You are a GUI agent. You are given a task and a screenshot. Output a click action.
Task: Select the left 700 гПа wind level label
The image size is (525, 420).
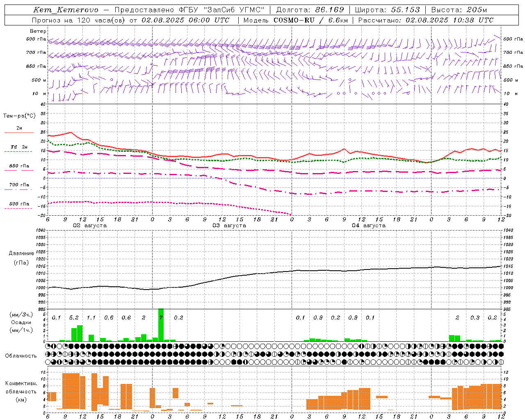tap(36, 52)
